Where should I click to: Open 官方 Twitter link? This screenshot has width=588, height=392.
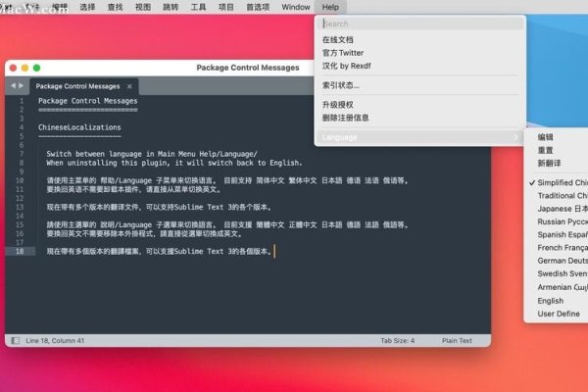click(x=420, y=53)
